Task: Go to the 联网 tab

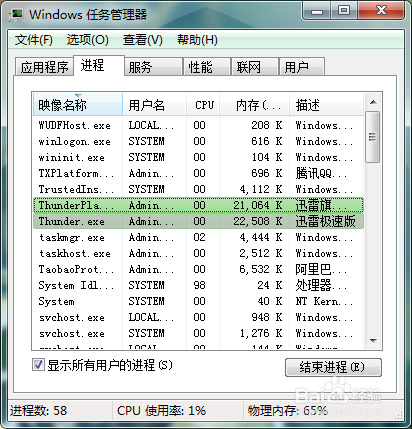Action: pos(255,67)
